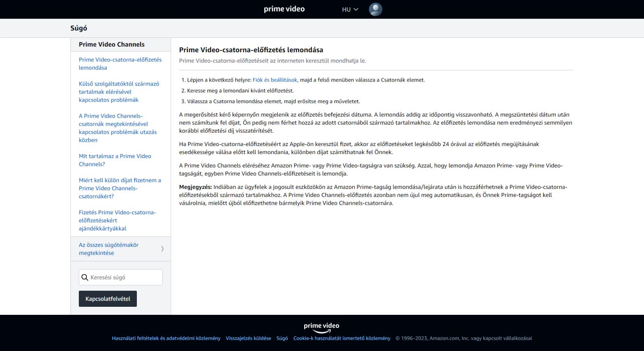The image size is (644, 351).
Task: Open Külső szolgáltatóktól származó tartalmak topic
Action: [x=119, y=92]
